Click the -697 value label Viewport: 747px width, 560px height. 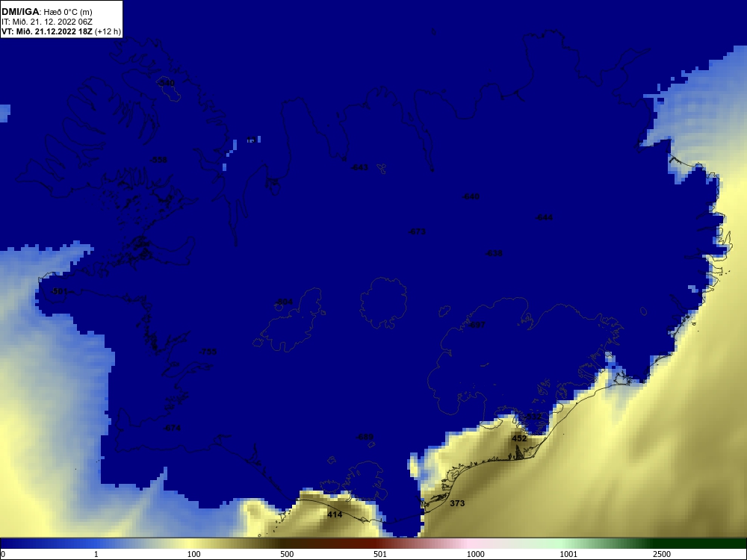point(477,326)
